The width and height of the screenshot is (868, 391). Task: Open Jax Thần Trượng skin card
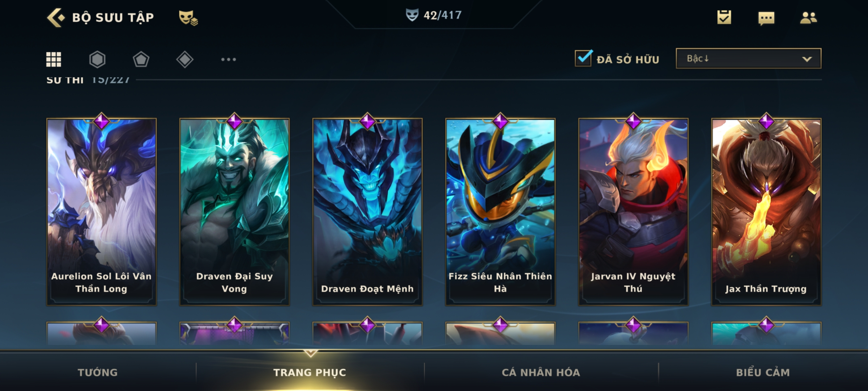(766, 212)
